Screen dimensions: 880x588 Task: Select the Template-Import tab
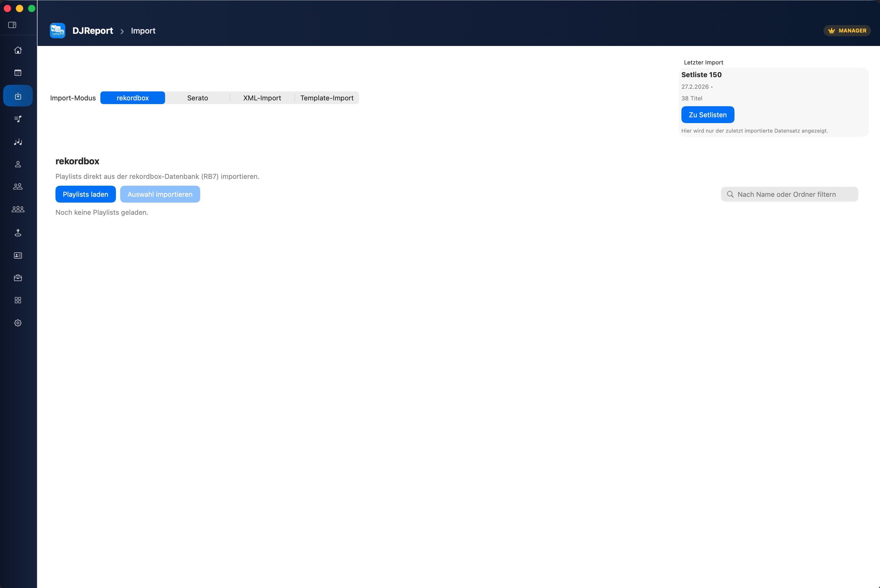click(327, 98)
